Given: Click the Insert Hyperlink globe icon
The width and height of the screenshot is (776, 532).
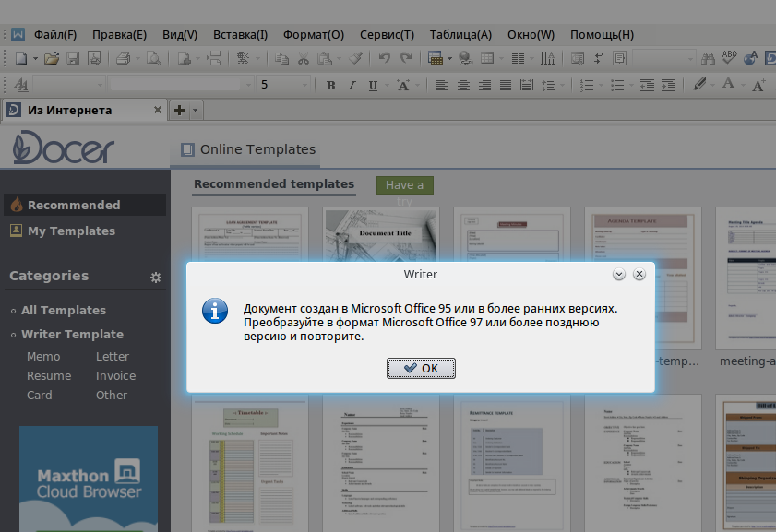Looking at the screenshot, I should 465,58.
